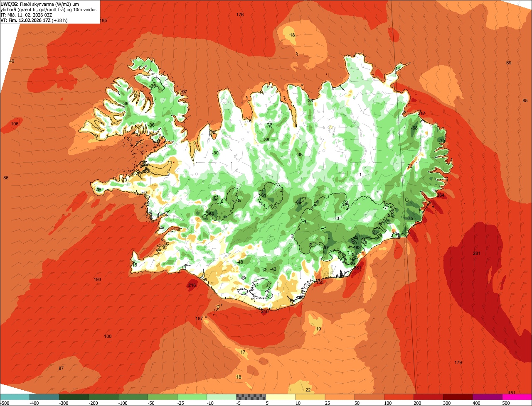Click the legend swatch between -400 and -300
Screen dimensions: 532x406
tap(44, 397)
